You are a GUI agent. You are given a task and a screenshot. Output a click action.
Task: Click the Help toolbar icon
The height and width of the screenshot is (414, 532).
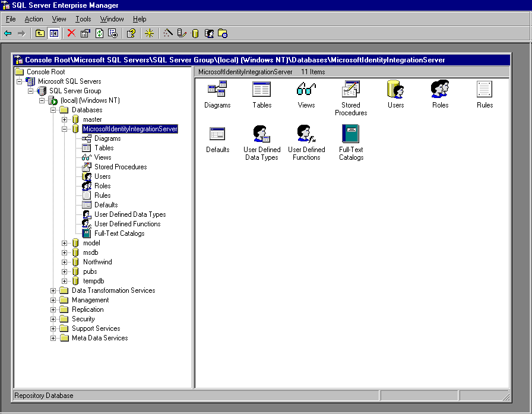[x=131, y=33]
